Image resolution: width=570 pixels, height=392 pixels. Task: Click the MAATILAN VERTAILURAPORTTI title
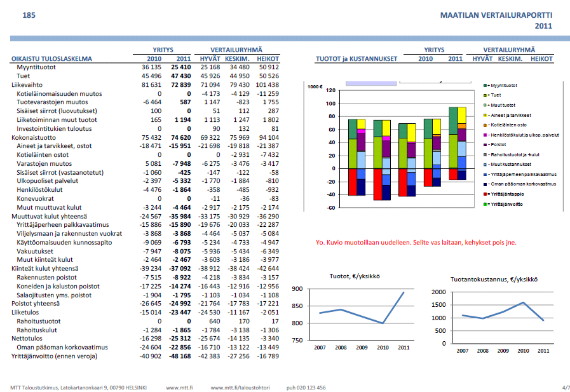[496, 15]
